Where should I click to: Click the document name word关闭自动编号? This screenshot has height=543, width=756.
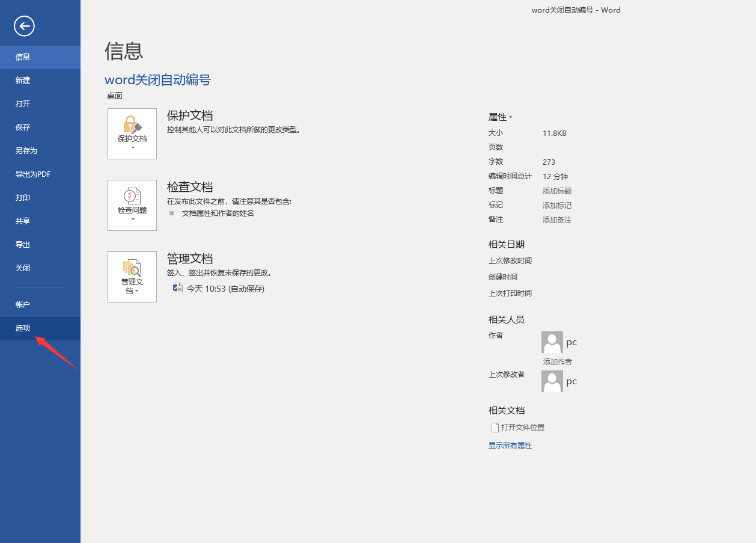click(157, 80)
